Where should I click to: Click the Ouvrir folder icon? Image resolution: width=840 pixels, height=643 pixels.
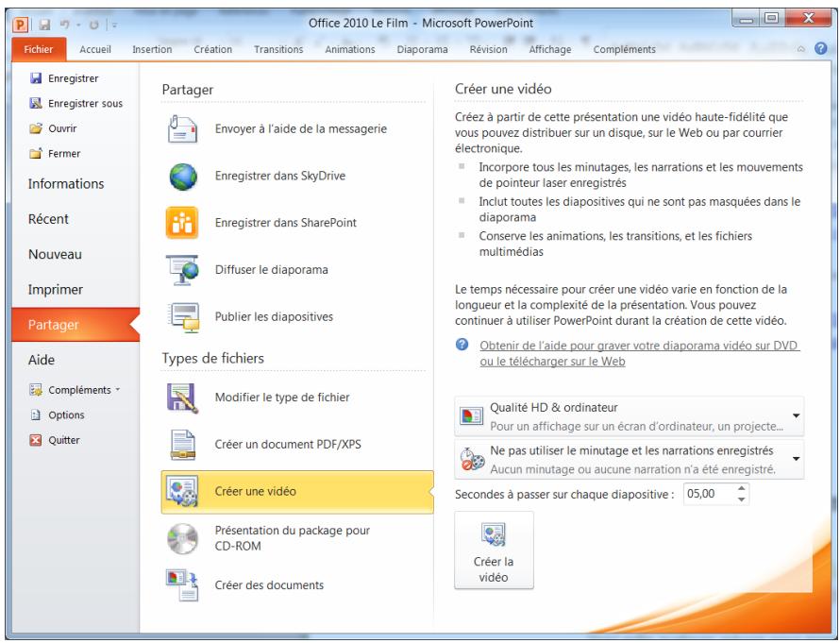36,128
